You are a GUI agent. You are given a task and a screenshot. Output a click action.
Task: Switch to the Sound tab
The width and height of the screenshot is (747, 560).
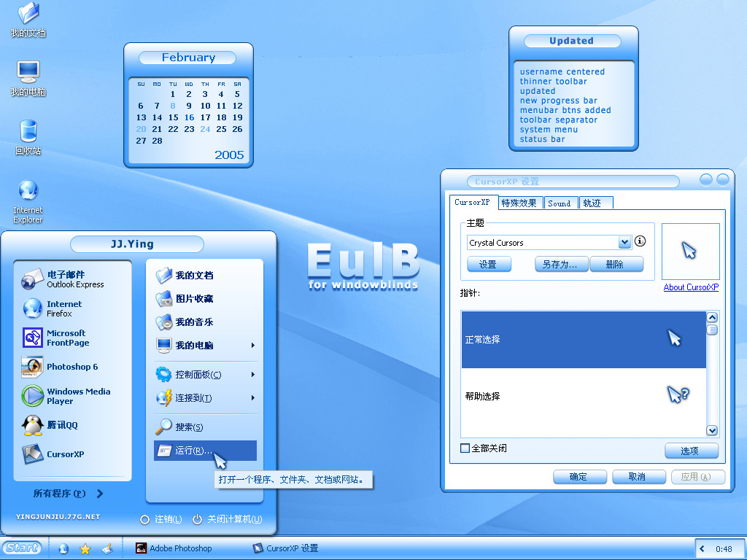click(x=560, y=203)
